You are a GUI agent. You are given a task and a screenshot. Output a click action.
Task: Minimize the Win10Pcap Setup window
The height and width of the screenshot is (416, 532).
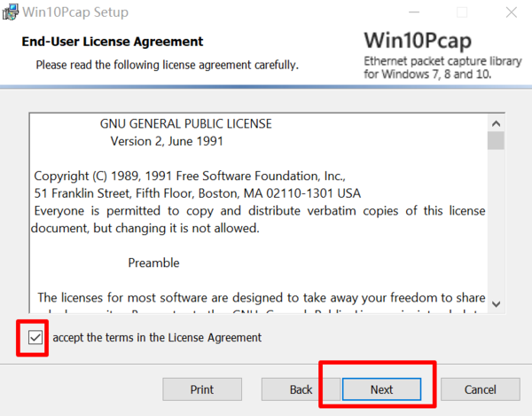point(414,12)
